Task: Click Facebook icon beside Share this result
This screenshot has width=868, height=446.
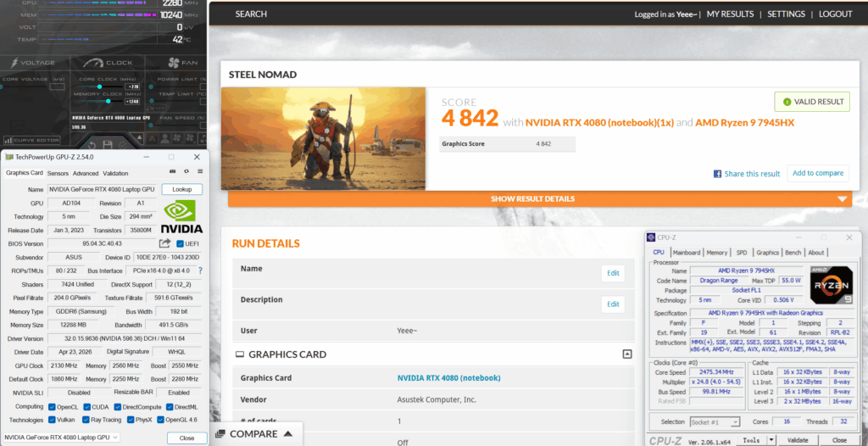Action: [x=717, y=174]
